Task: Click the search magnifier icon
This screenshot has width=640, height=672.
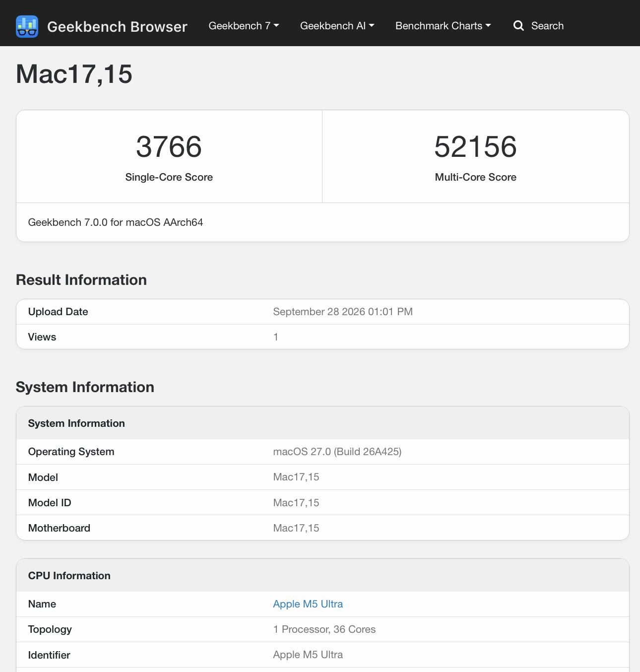Action: point(518,26)
